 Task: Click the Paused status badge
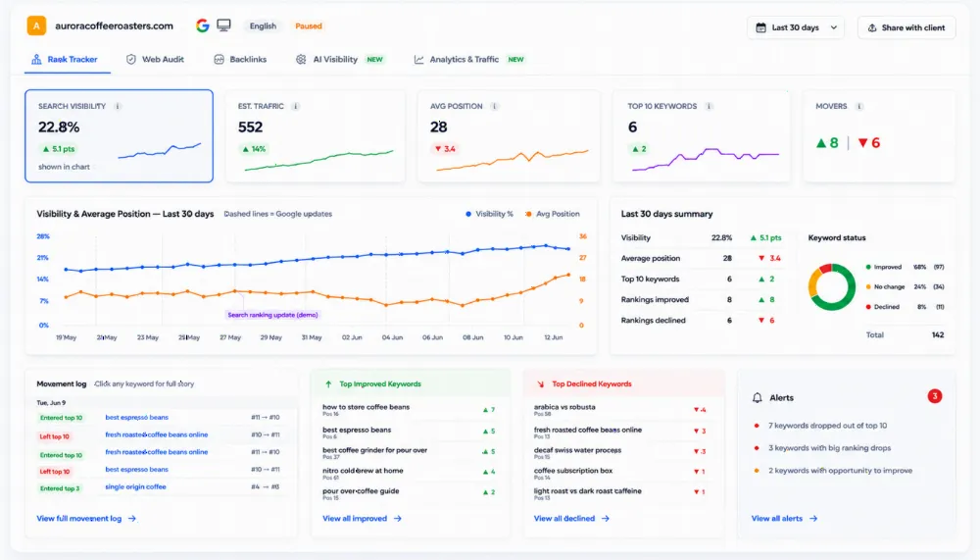[x=309, y=26]
